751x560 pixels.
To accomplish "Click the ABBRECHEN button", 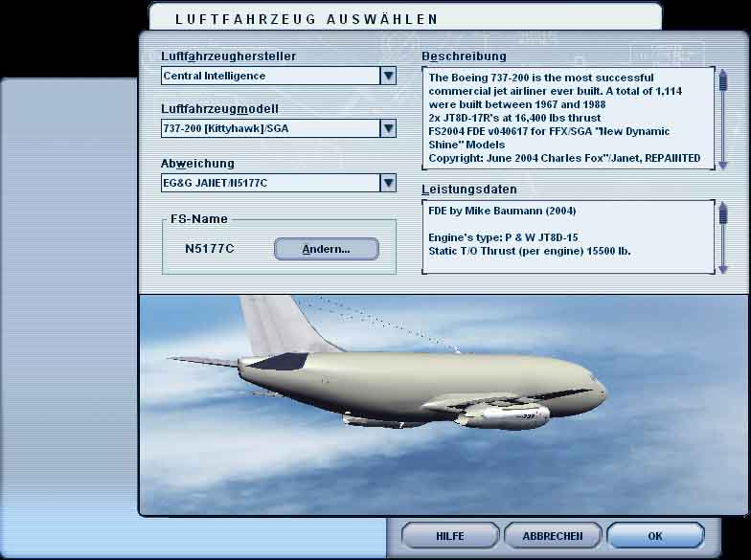I will coord(552,536).
